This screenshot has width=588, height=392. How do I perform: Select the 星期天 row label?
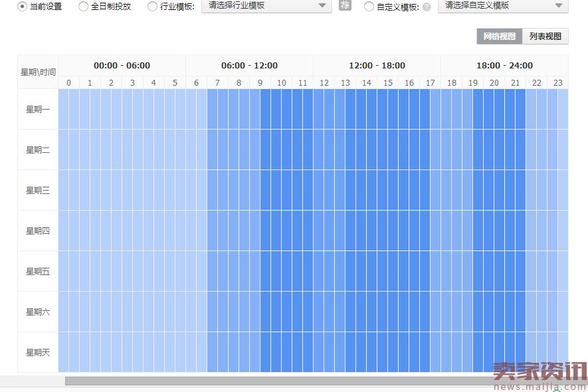click(37, 353)
